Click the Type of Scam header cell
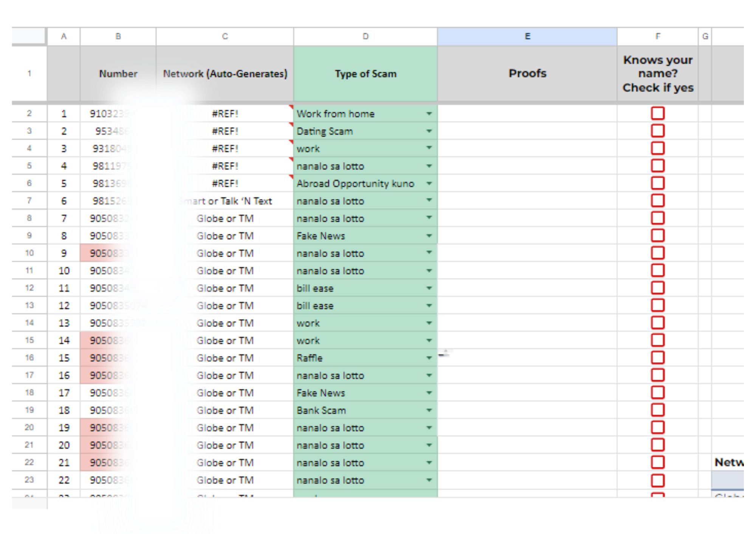The image size is (756, 534). point(365,74)
